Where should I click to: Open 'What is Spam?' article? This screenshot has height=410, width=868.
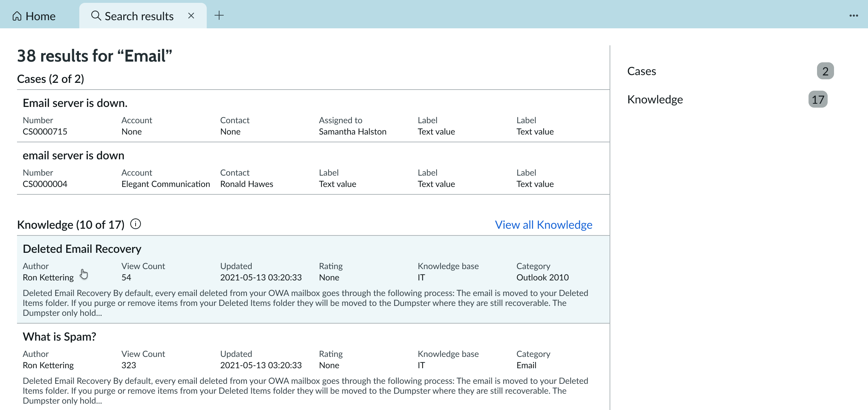[x=59, y=336]
